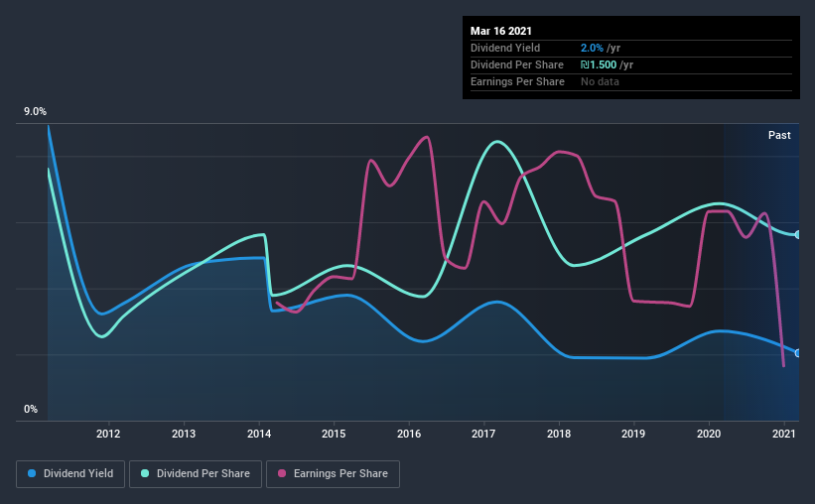Click the tooltip Dividend Per Share row label
Image resolution: width=815 pixels, height=504 pixels.
(517, 64)
